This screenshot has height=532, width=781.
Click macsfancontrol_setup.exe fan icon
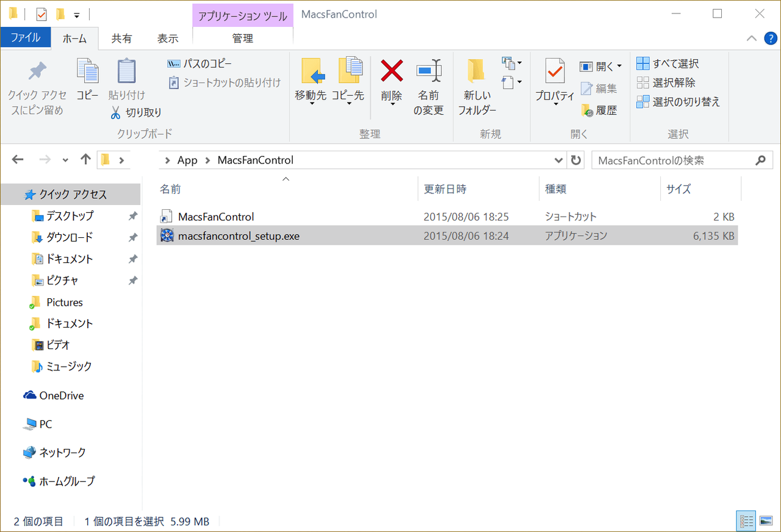(167, 235)
